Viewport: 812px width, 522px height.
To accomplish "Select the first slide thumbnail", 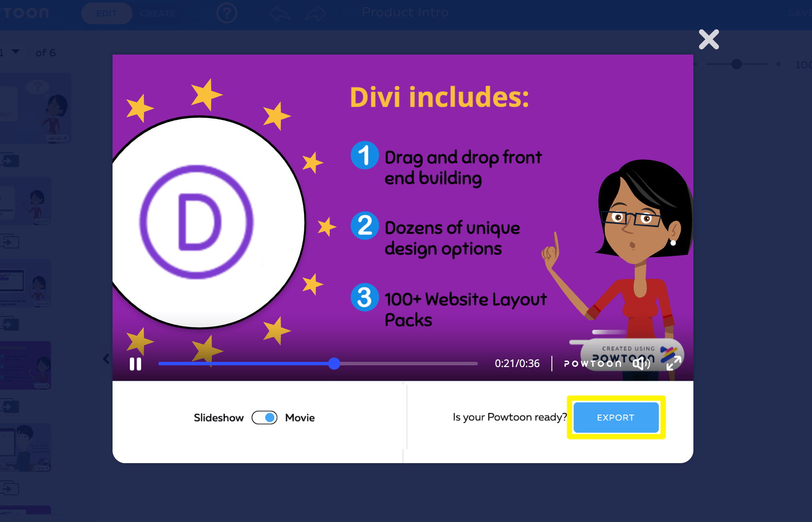I will [x=35, y=108].
